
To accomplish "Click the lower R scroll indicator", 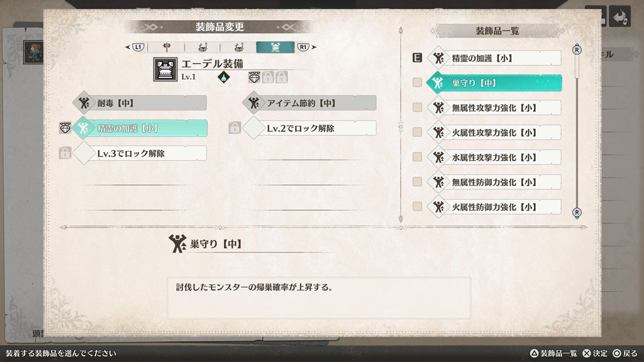I will (577, 212).
